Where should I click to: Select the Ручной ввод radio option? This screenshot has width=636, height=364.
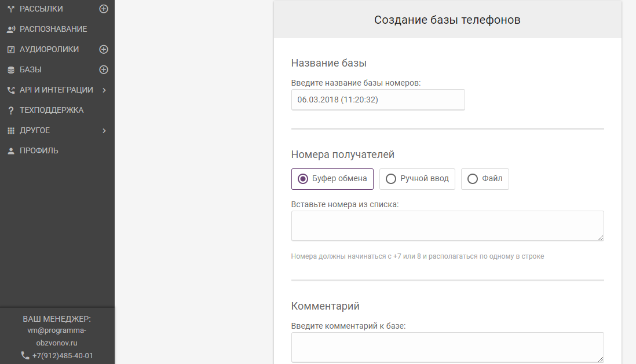(x=391, y=179)
